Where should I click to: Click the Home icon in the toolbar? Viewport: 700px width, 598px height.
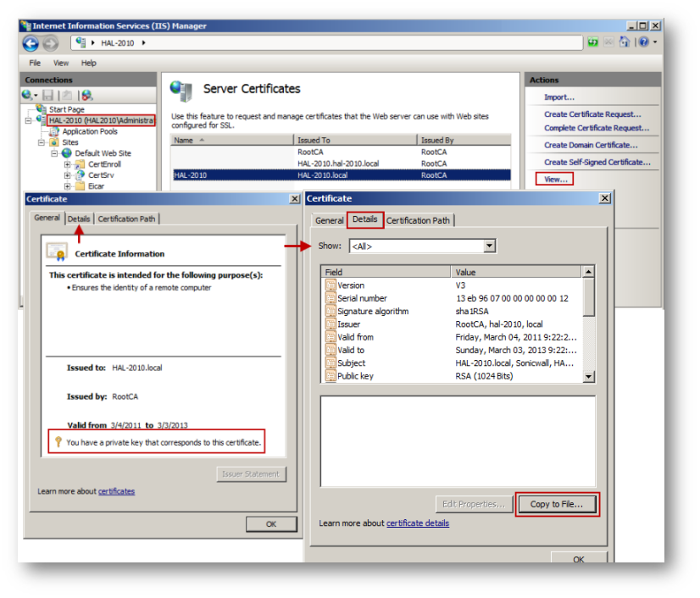point(625,42)
